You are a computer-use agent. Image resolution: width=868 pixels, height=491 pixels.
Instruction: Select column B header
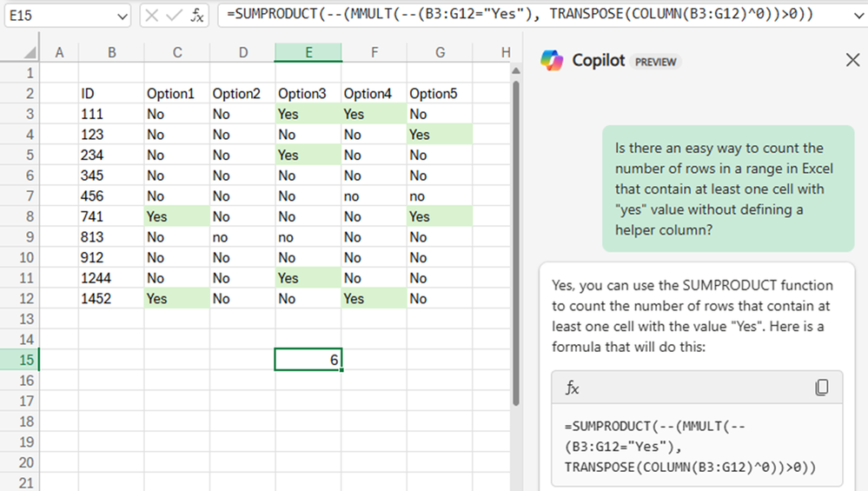coord(111,53)
